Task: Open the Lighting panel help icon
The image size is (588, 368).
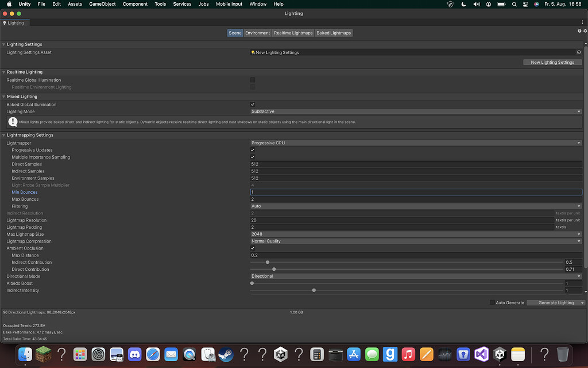Action: [579, 30]
